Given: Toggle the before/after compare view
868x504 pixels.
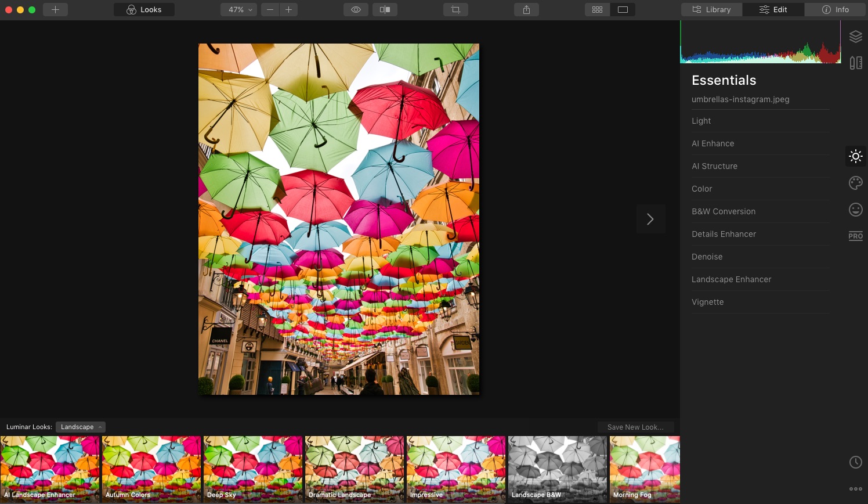Looking at the screenshot, I should (385, 10).
